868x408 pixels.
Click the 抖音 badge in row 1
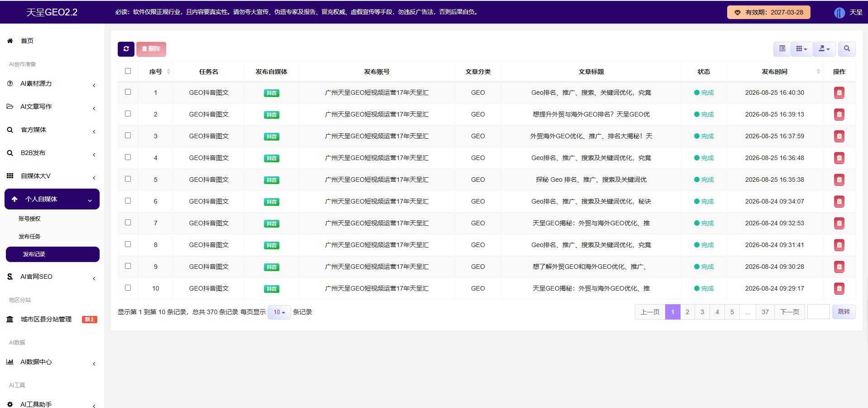point(272,93)
